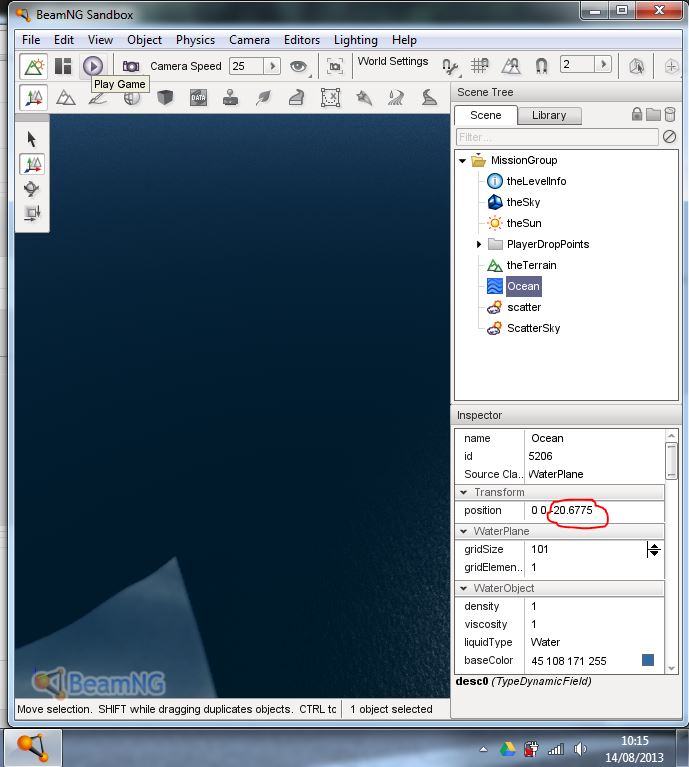Viewport: 689px width, 767px height.
Task: Open the Datablock Editor DATA icon
Action: (x=198, y=98)
